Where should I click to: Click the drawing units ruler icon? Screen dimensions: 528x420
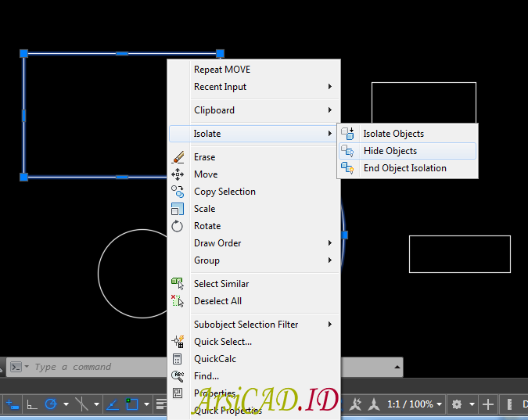pyautogui.click(x=509, y=404)
